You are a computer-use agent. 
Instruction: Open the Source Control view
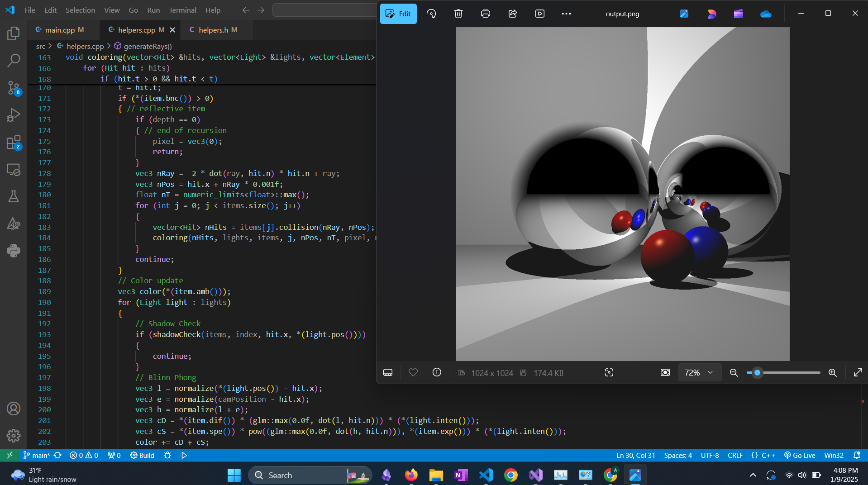click(14, 88)
